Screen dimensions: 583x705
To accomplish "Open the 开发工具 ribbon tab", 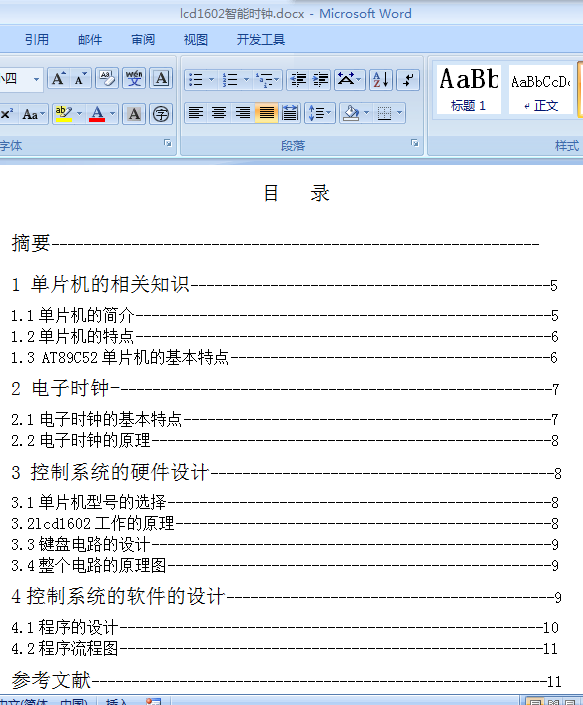I will (x=261, y=40).
